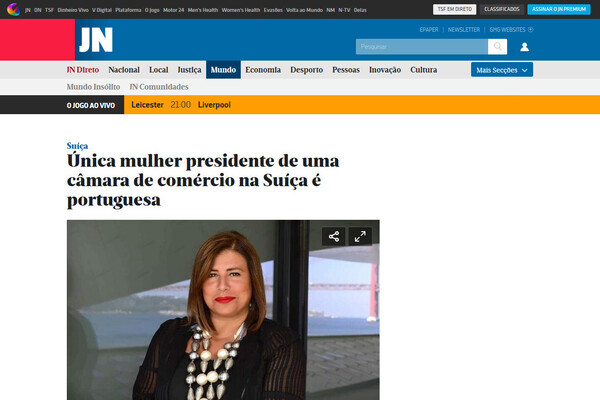Share the article photo via share icon
This screenshot has height=400, width=600.
(334, 237)
